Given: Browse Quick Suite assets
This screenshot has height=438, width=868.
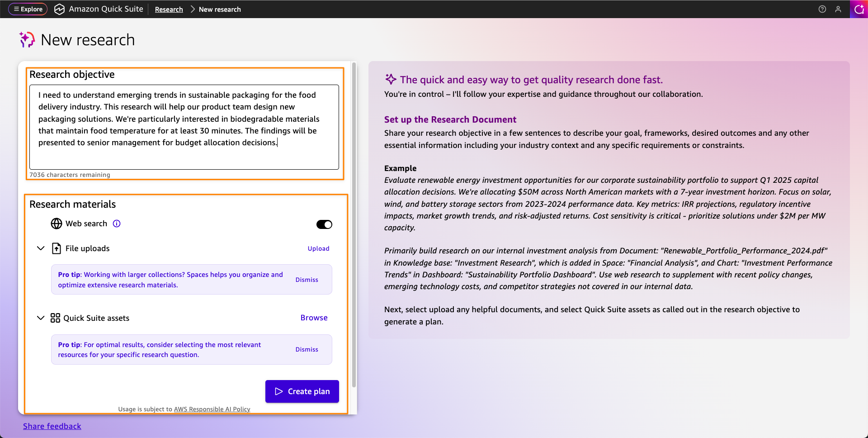Looking at the screenshot, I should (x=314, y=318).
